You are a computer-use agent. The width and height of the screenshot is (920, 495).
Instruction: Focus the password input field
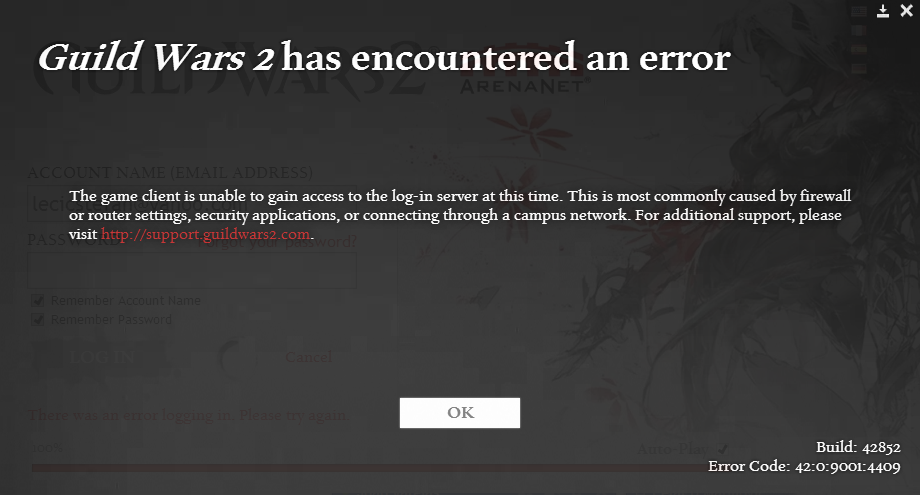point(192,270)
